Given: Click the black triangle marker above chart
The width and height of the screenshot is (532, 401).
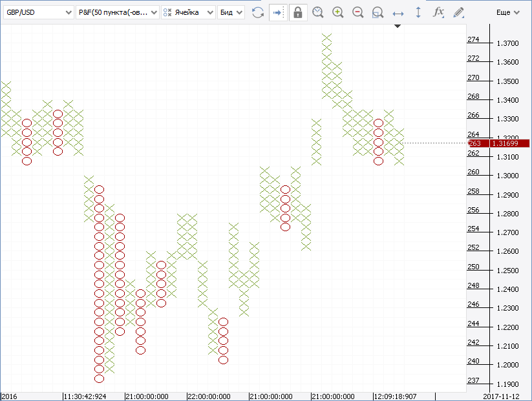Looking at the screenshot, I should [398, 26].
